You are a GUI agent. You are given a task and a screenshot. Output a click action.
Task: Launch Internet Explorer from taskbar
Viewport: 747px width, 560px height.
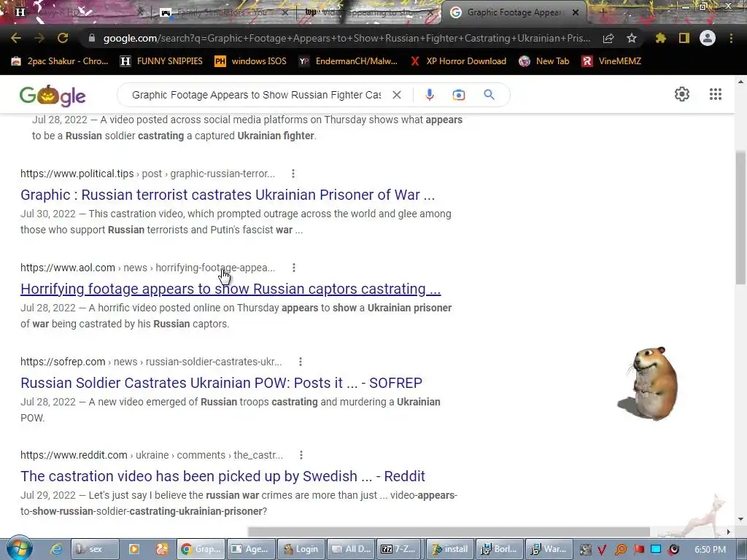(x=56, y=549)
